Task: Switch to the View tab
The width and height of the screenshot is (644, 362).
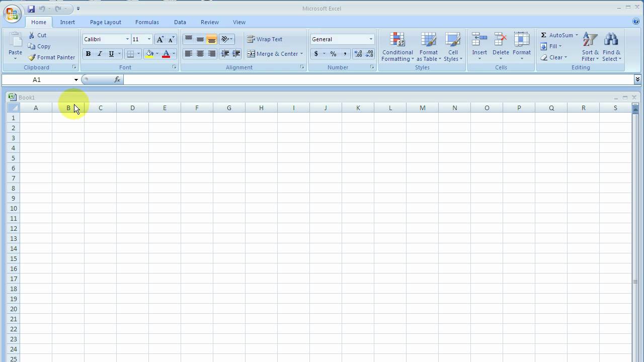Action: [239, 22]
